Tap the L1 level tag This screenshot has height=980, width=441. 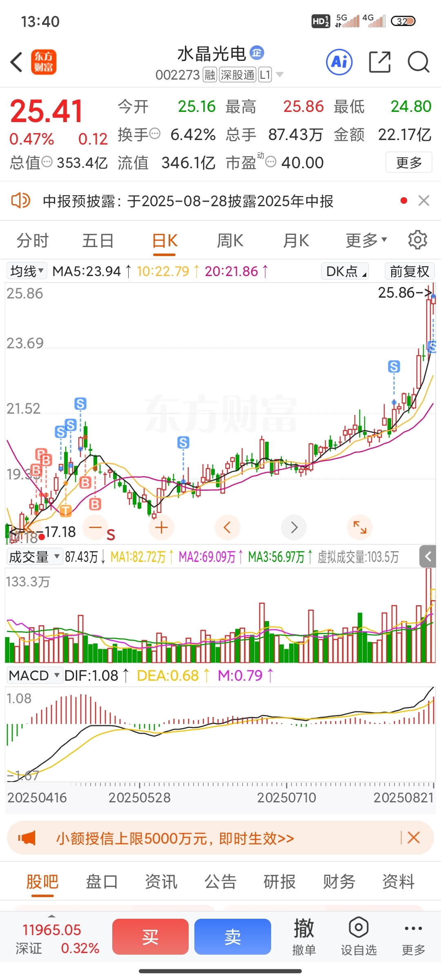point(265,75)
